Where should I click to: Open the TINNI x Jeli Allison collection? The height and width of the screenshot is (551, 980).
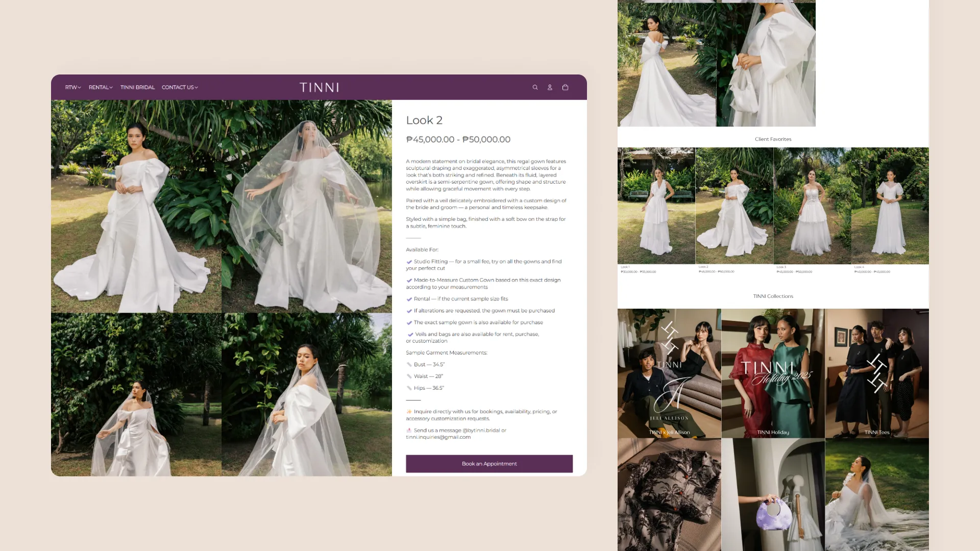tap(669, 373)
